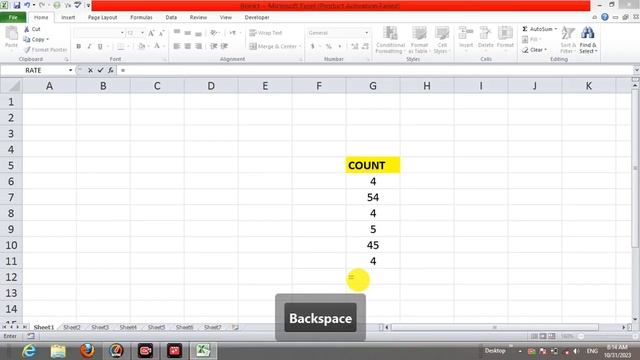This screenshot has width=640, height=360.
Task: Increase font size with Grow Font icon
Action: 151,33
